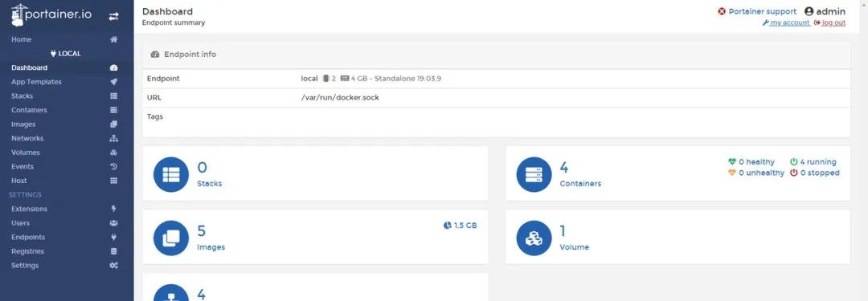Click the Events history icon
The width and height of the screenshot is (868, 301).
pyautogui.click(x=113, y=166)
